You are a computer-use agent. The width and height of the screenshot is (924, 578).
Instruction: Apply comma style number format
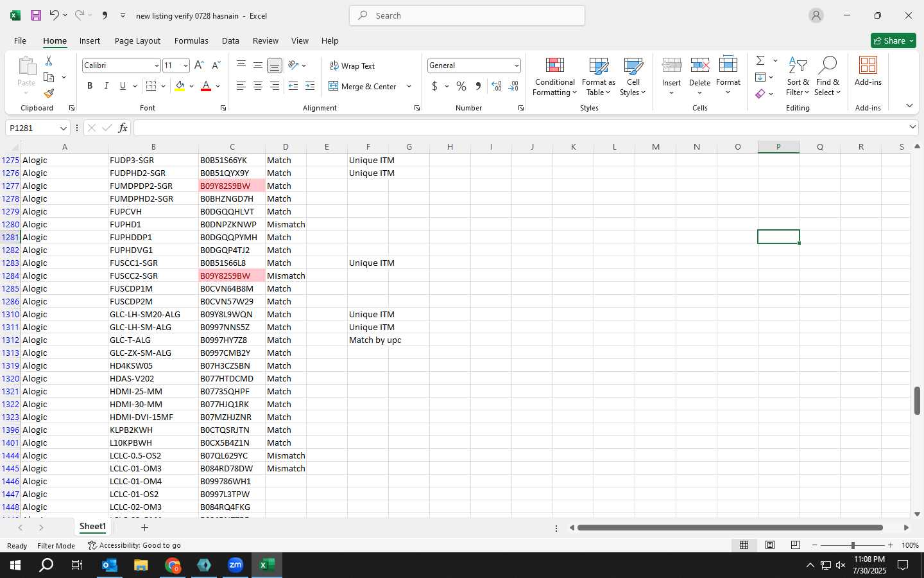click(x=478, y=86)
